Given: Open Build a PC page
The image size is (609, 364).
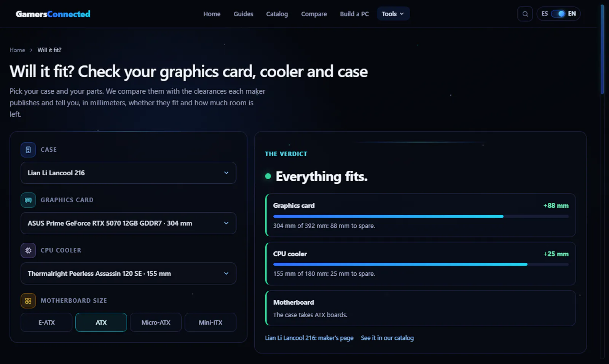Looking at the screenshot, I should (354, 14).
